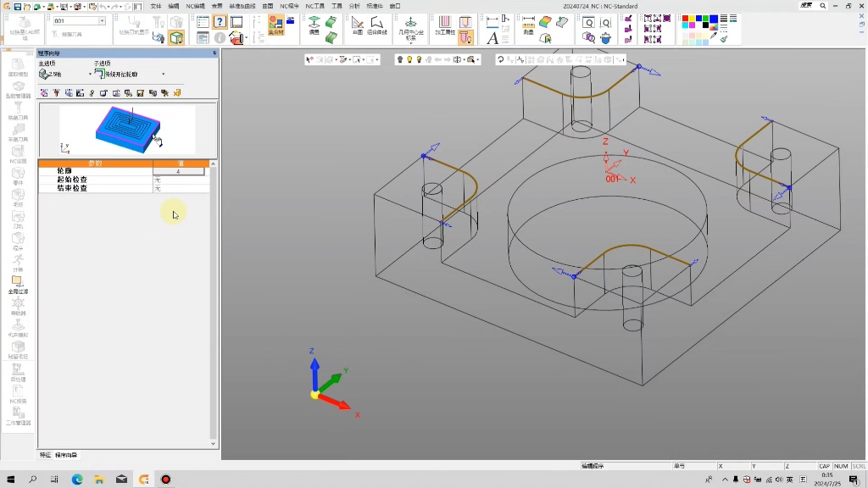Click the 测量 (Measure) ruler icon
The height and width of the screenshot is (488, 868).
pyautogui.click(x=528, y=25)
